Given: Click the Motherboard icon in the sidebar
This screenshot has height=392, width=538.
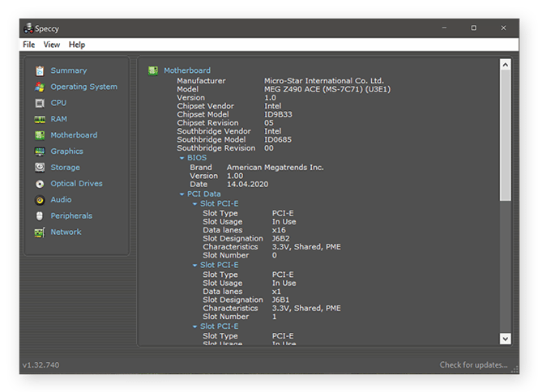Looking at the screenshot, I should [40, 135].
